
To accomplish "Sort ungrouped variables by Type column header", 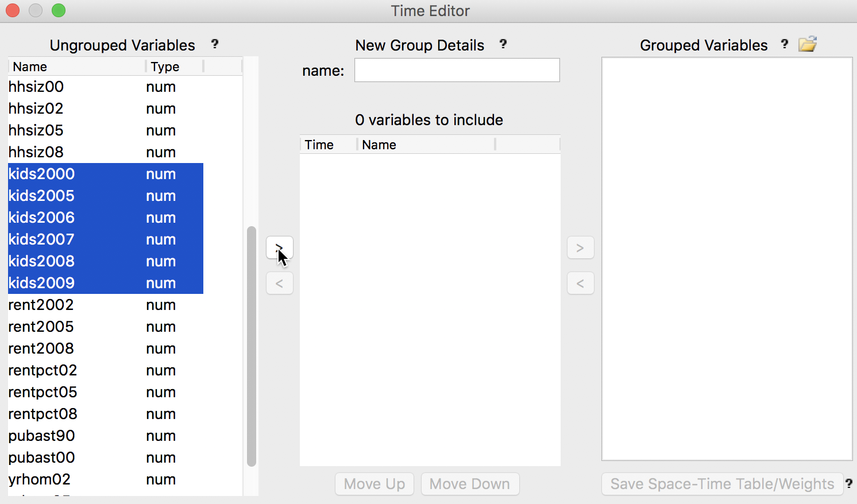I will 175,67.
